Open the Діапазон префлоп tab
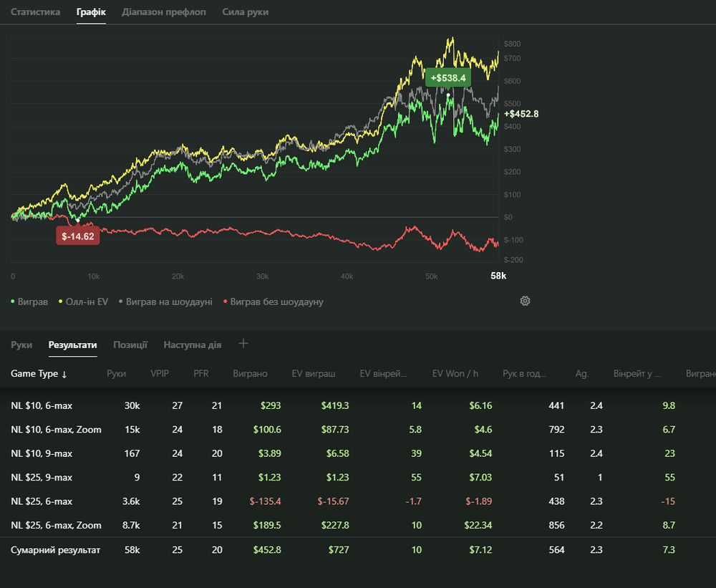The width and height of the screenshot is (716, 588). click(x=164, y=12)
